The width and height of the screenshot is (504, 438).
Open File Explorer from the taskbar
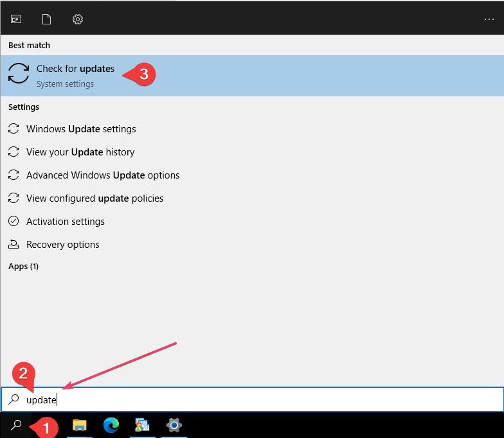(x=80, y=425)
